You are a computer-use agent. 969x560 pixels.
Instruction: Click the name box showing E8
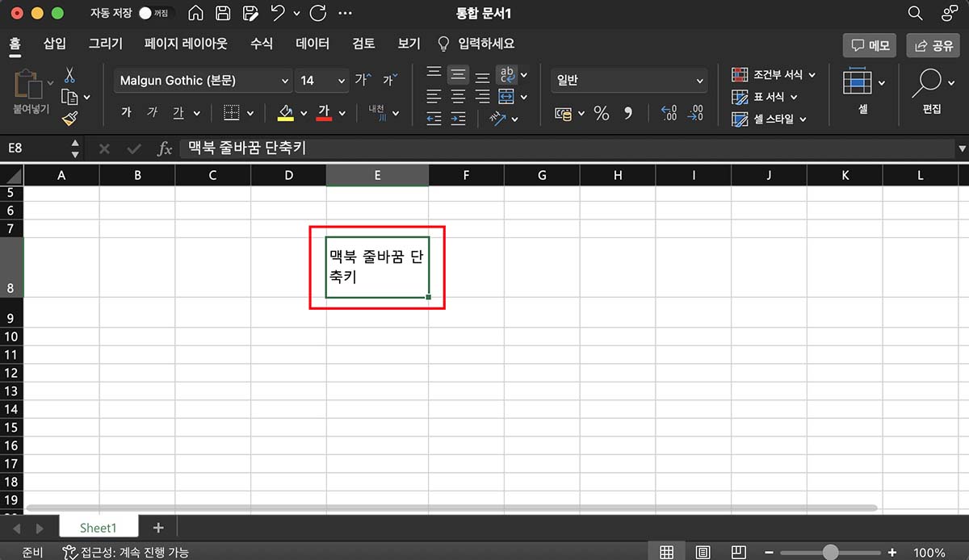[x=34, y=148]
